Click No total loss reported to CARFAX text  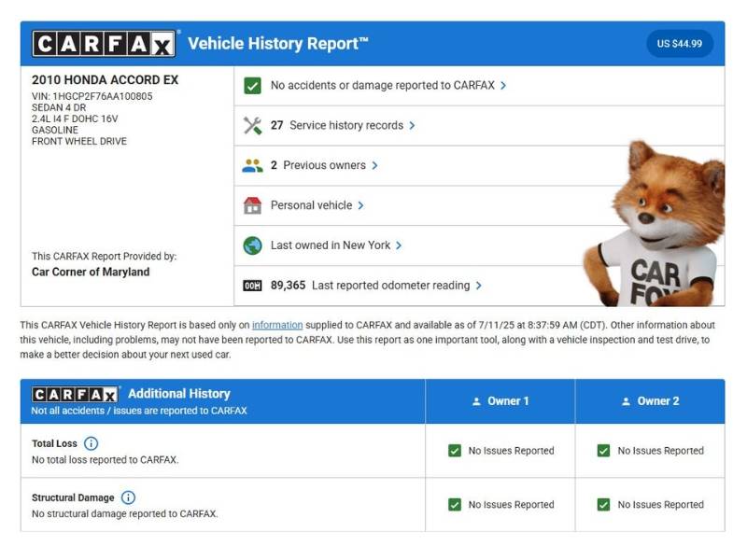click(106, 460)
